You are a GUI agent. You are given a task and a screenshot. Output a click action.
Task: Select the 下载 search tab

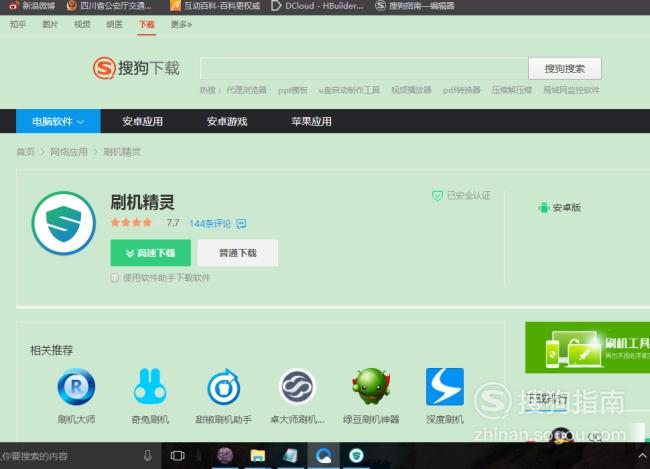tap(147, 24)
